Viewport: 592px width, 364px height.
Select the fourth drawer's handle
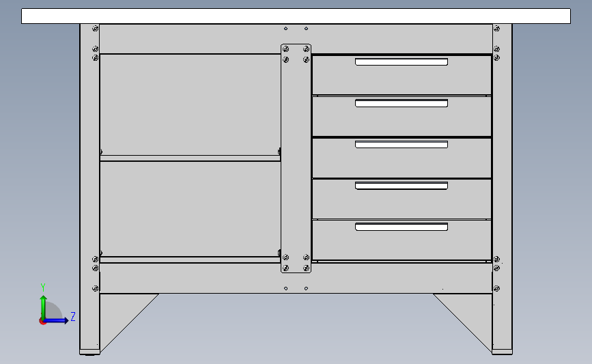(401, 185)
